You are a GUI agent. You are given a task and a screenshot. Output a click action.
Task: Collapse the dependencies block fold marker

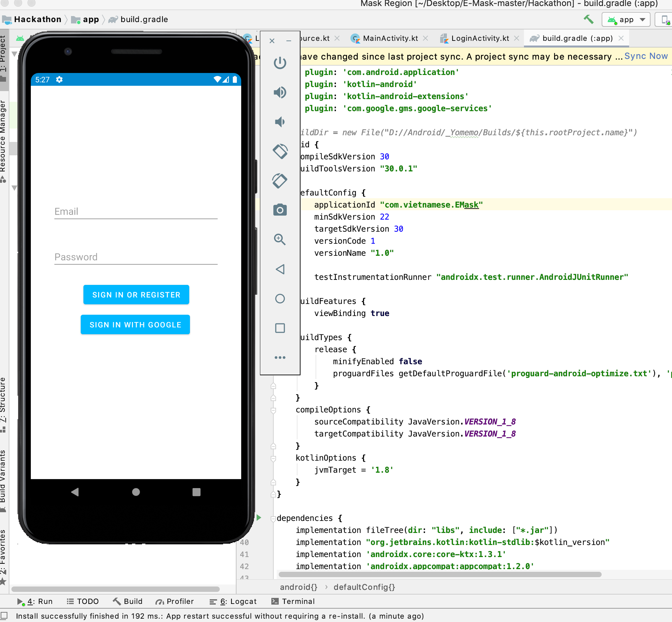[273, 518]
